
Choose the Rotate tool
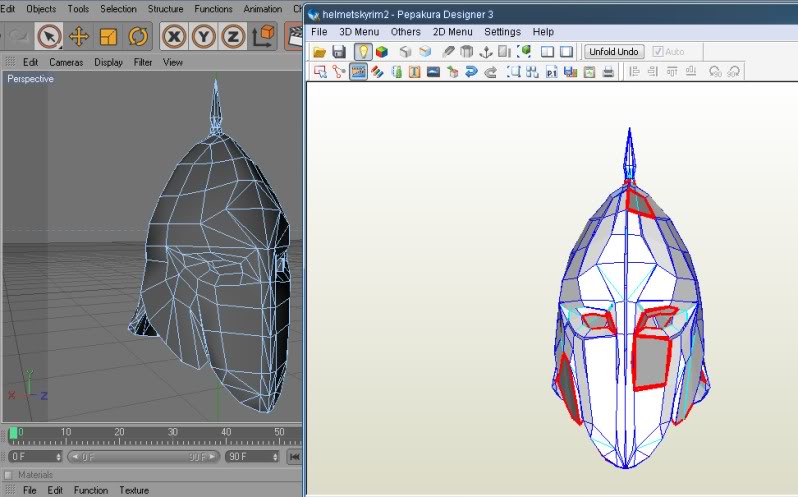click(x=138, y=37)
